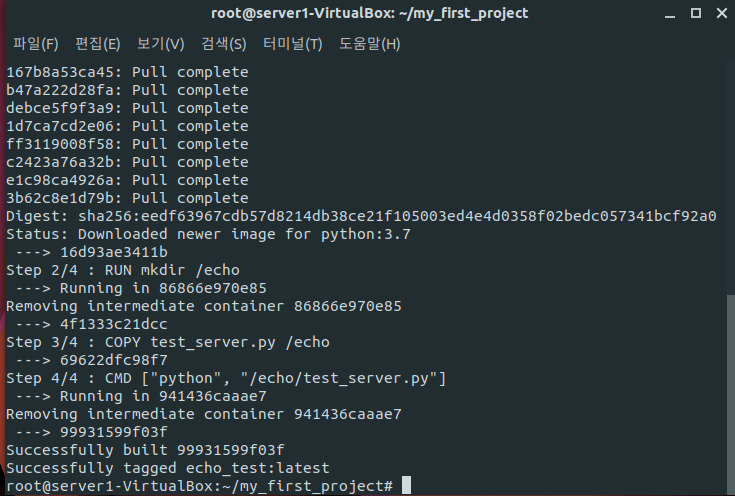735x496 pixels.
Task: Open the 보기(V) menu
Action: click(160, 44)
